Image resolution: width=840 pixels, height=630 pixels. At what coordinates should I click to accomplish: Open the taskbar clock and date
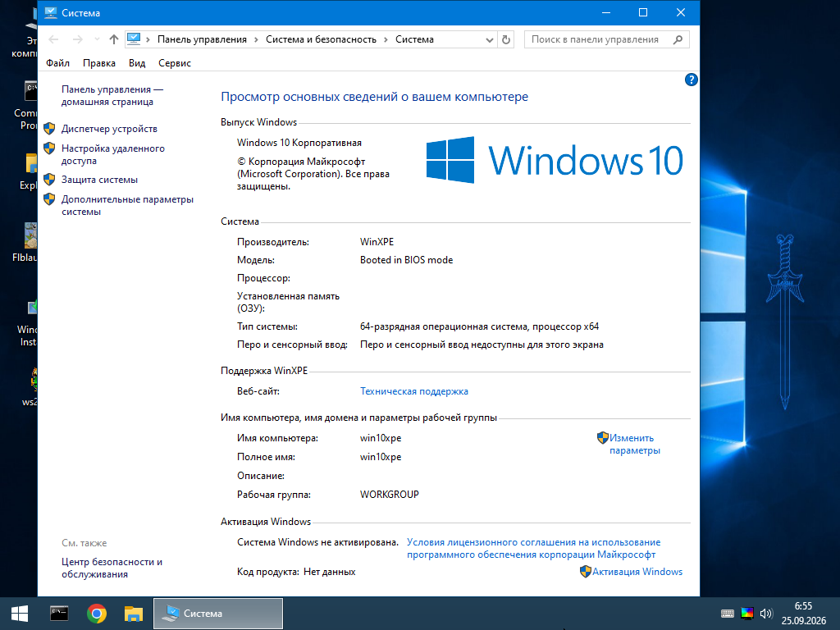pyautogui.click(x=803, y=614)
